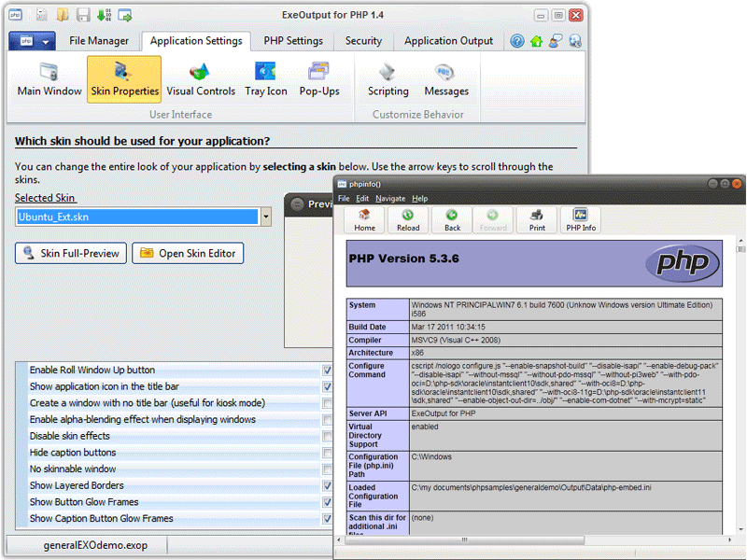Image resolution: width=747 pixels, height=560 pixels.
Task: Toggle Enable Roll Window Up button checkbox
Action: 328,370
